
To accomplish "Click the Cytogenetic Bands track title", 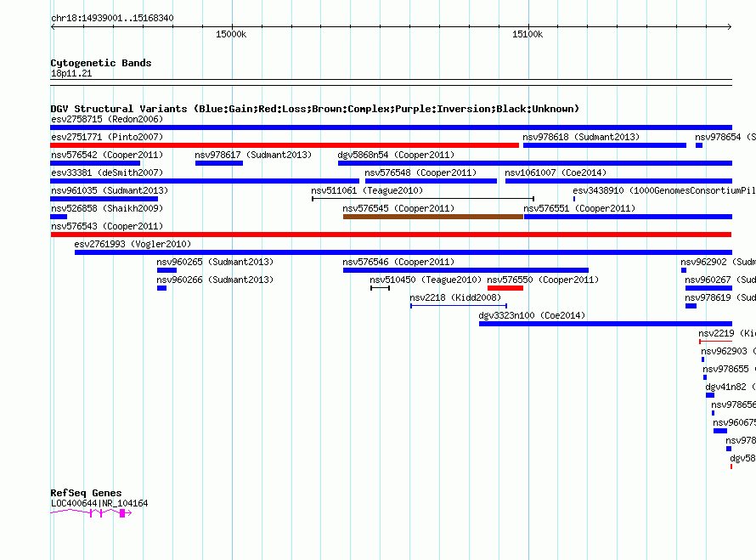I will (x=101, y=63).
